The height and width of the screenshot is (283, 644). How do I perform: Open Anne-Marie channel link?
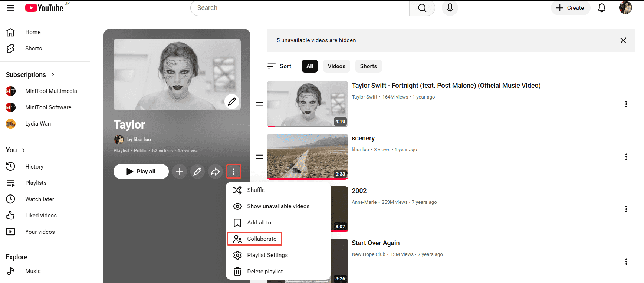tap(364, 202)
